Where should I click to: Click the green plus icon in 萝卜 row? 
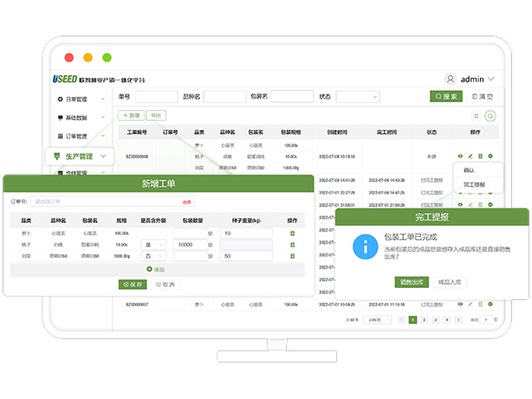pos(292,233)
